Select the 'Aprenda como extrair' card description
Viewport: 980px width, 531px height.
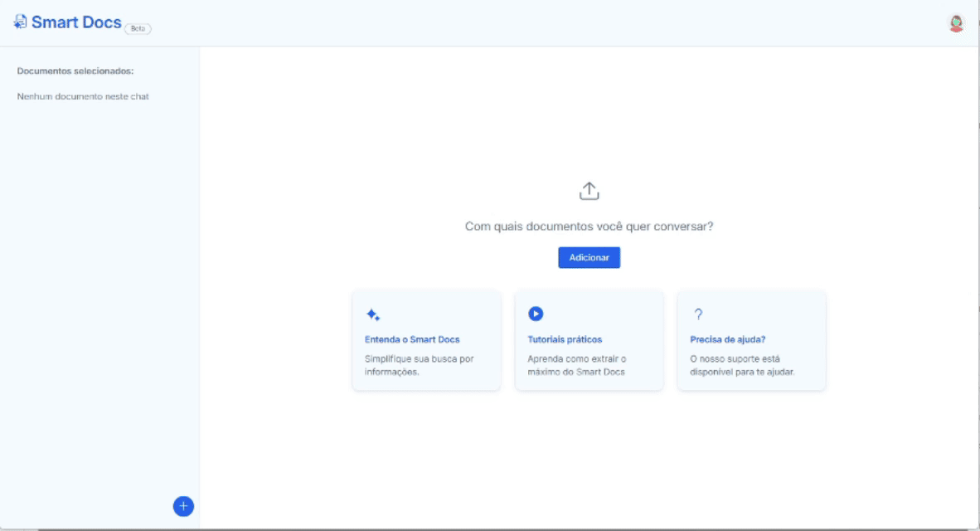coord(577,365)
